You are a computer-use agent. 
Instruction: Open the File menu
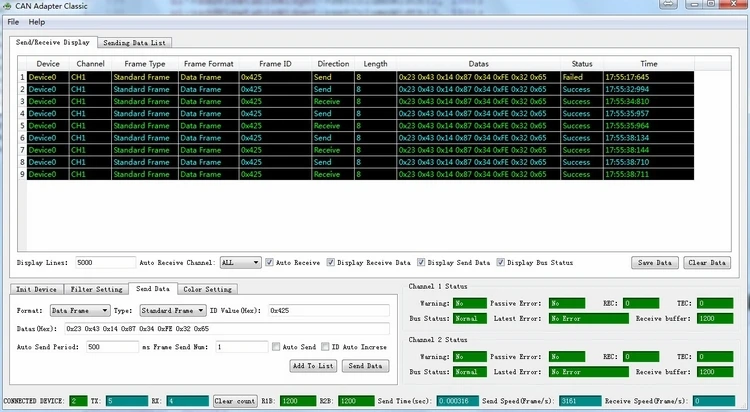[x=13, y=22]
